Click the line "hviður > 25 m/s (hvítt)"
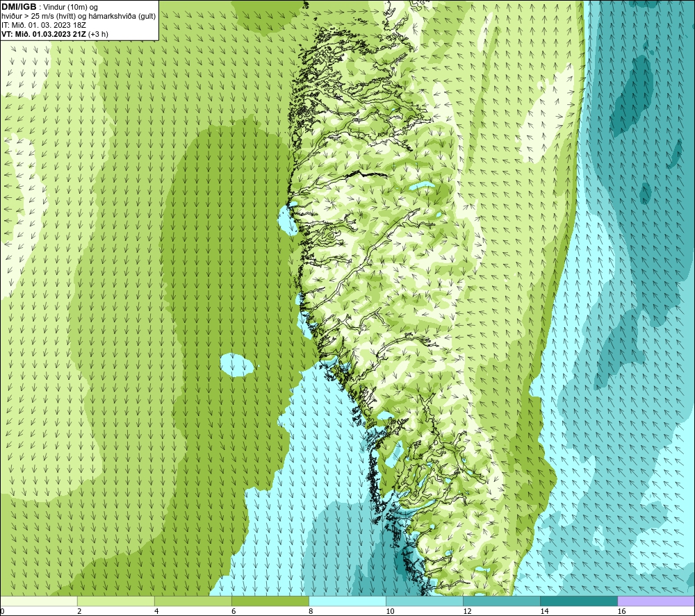The image size is (695, 616). click(x=38, y=17)
